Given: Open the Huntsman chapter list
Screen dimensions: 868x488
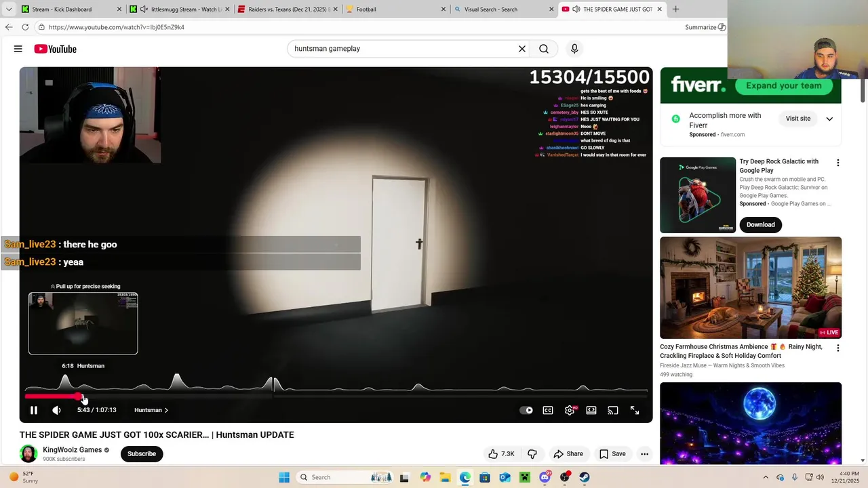Looking at the screenshot, I should tap(151, 410).
